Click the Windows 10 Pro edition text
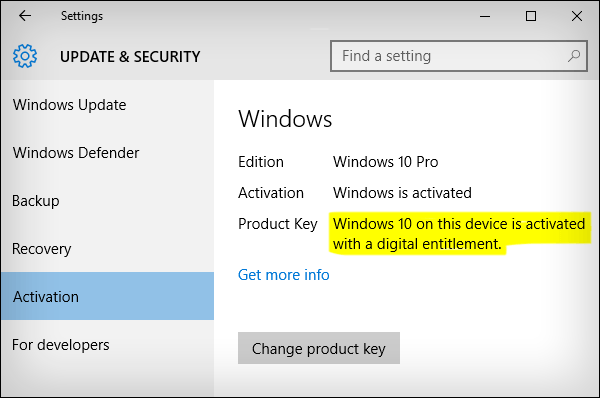Screen dimensions: 600x398 (x=385, y=162)
